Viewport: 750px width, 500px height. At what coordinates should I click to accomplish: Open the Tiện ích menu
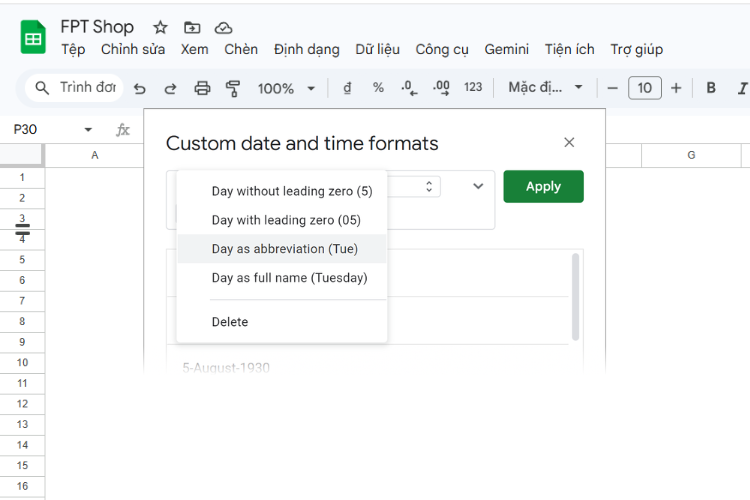(x=570, y=49)
